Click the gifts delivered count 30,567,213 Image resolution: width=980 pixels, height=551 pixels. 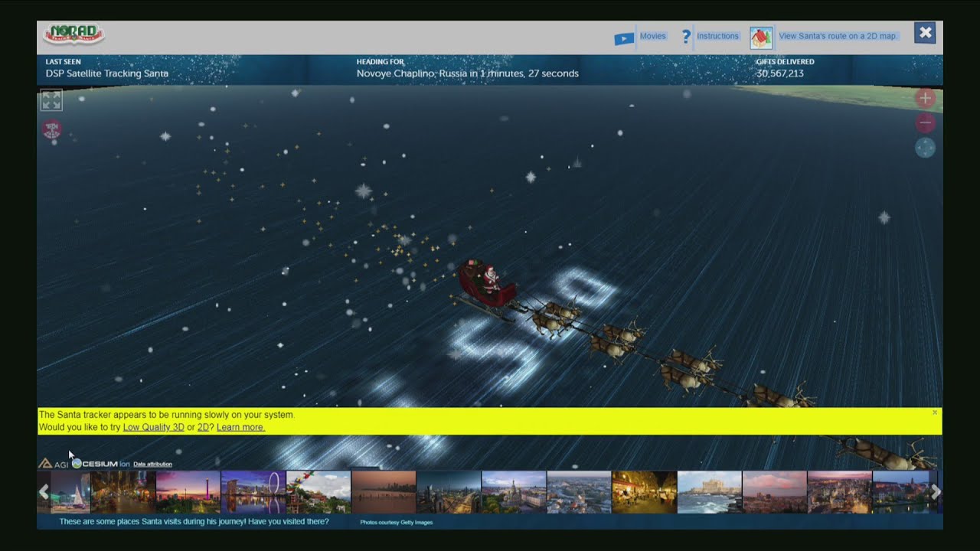coord(780,74)
